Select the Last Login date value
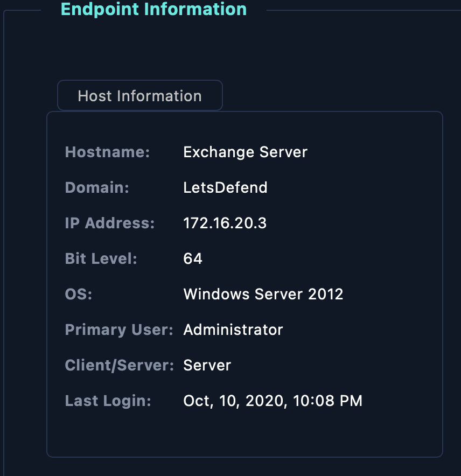 (x=273, y=401)
